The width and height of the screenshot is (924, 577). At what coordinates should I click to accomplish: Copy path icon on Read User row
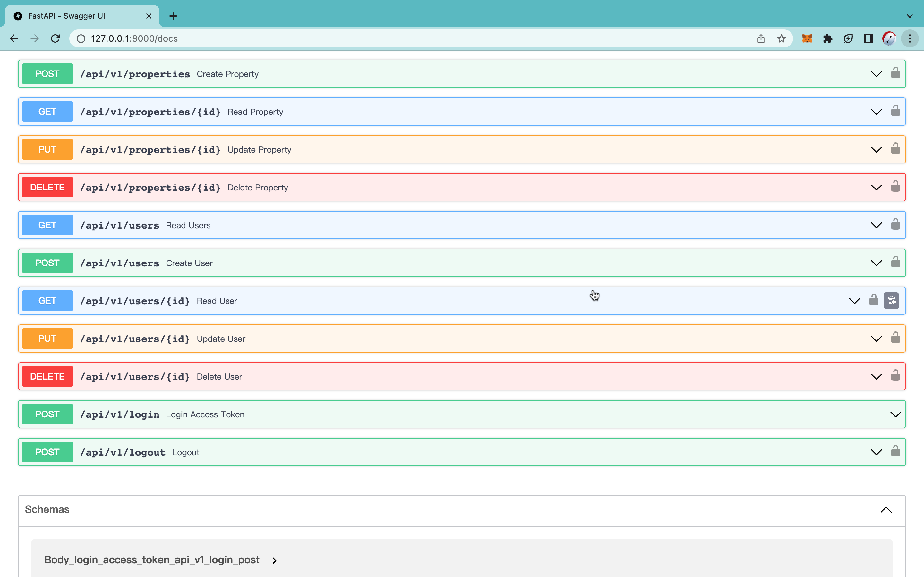click(891, 301)
